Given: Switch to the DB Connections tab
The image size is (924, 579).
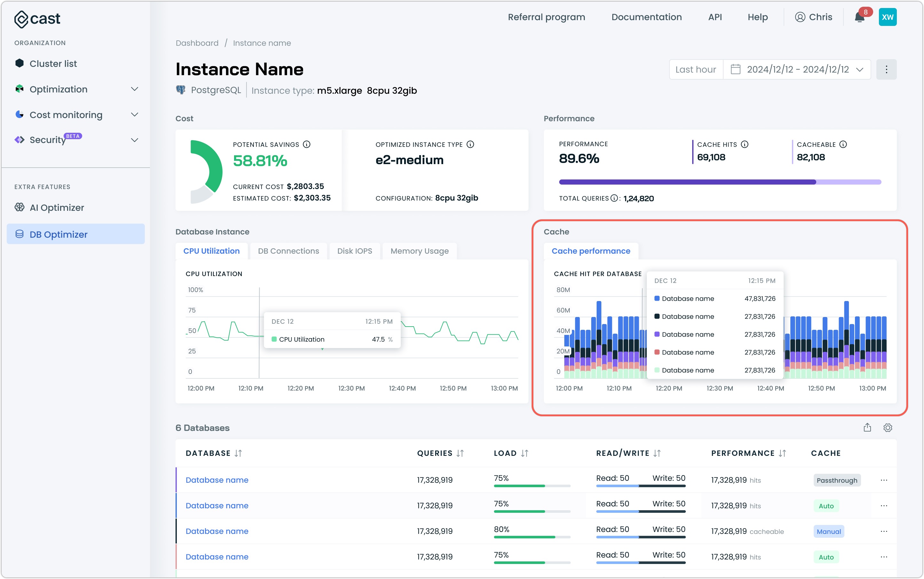Looking at the screenshot, I should click(288, 251).
